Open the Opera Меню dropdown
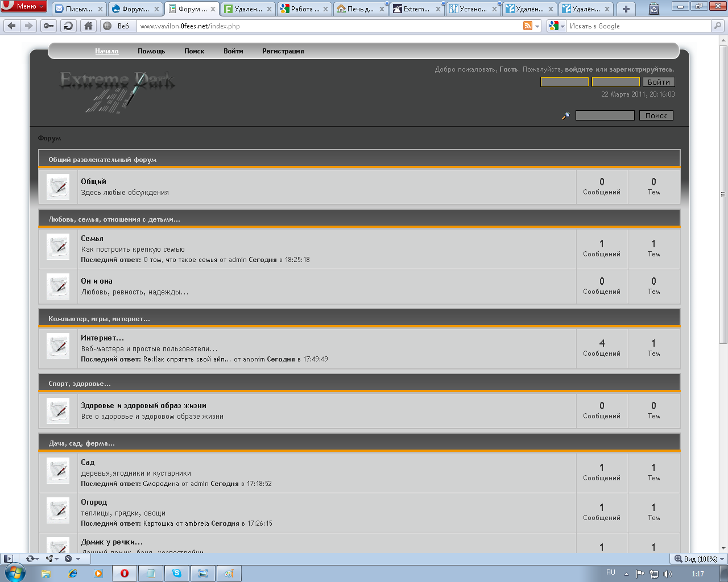This screenshot has width=728, height=582. coord(23,6)
